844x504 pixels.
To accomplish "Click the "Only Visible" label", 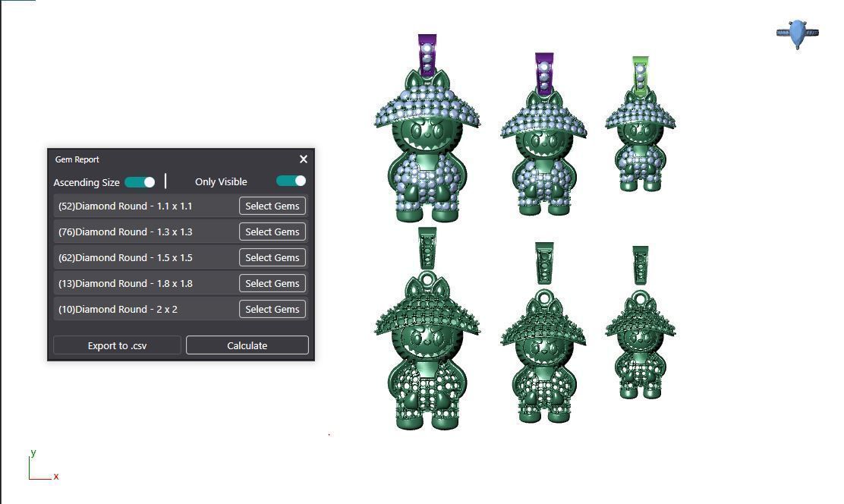I will [x=221, y=182].
